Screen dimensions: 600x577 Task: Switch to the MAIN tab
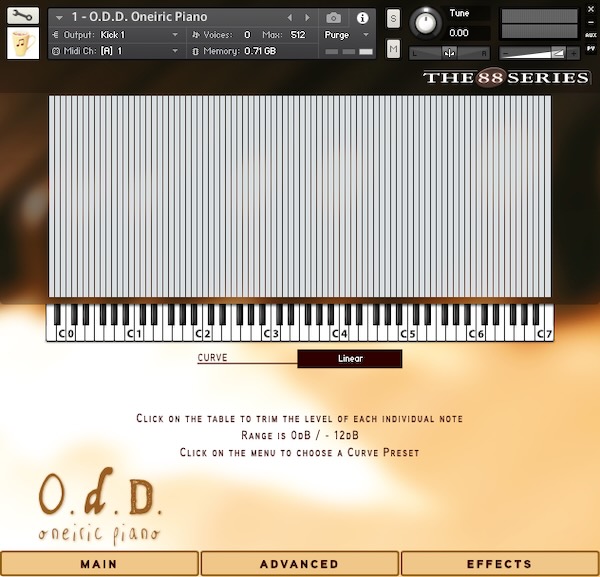pyautogui.click(x=99, y=564)
